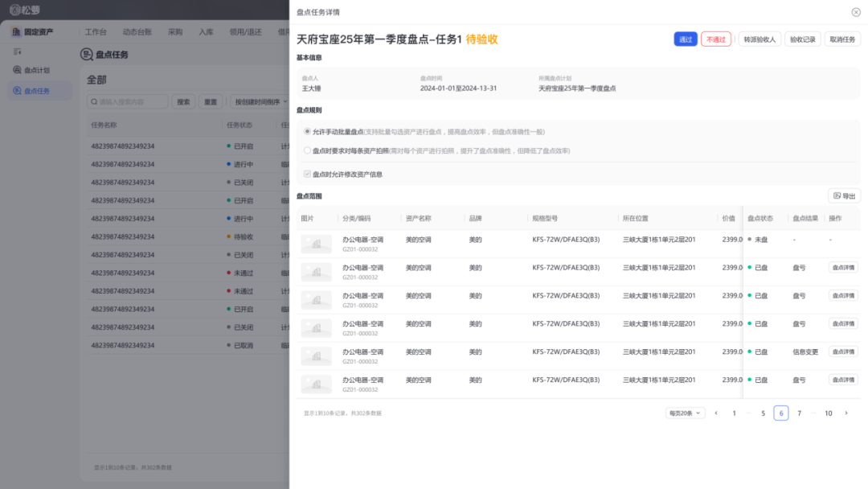Select 盘点时要求对每条资产拍照 radio option
The height and width of the screenshot is (489, 868).
pos(307,150)
